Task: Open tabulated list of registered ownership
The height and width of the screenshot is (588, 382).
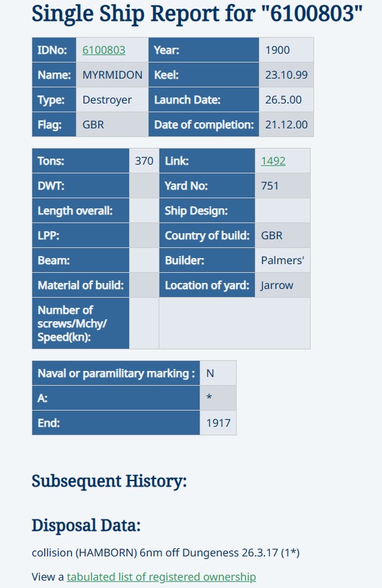Action: coord(161,577)
